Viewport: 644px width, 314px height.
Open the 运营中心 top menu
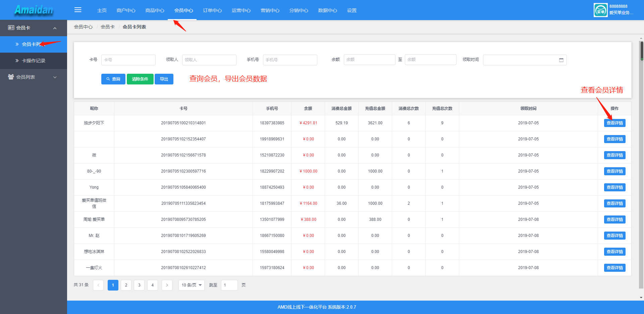click(241, 10)
